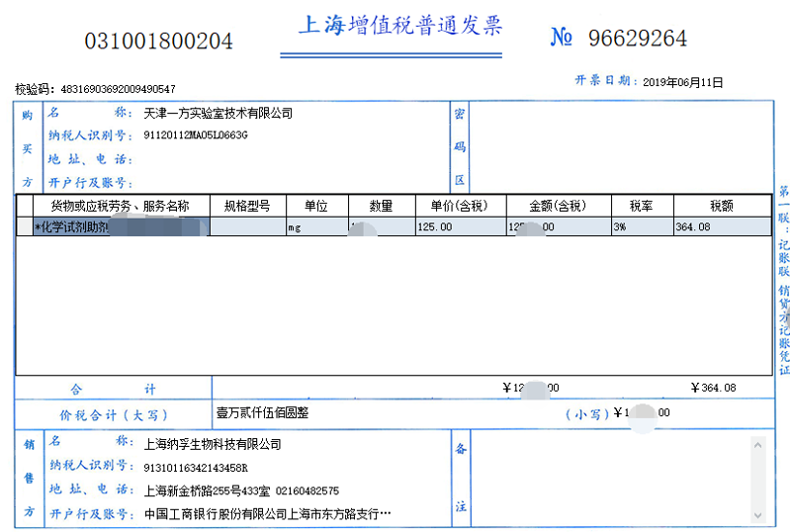Click the 金额(含税) column header
Image resolution: width=790 pixels, height=532 pixels.
(558, 206)
